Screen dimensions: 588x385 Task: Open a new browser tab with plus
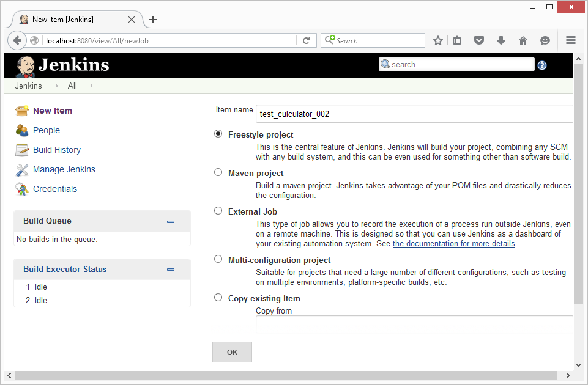coord(153,20)
